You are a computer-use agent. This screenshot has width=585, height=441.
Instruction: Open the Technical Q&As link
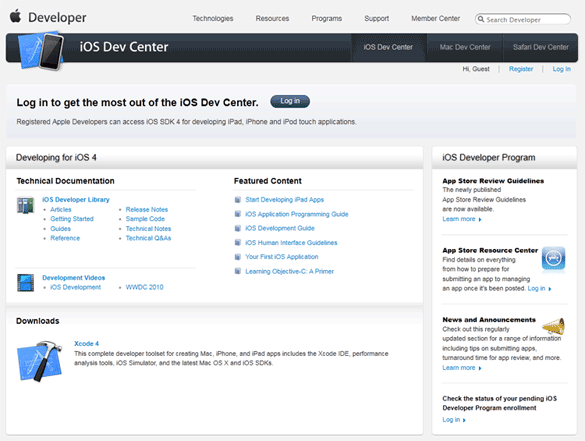148,238
